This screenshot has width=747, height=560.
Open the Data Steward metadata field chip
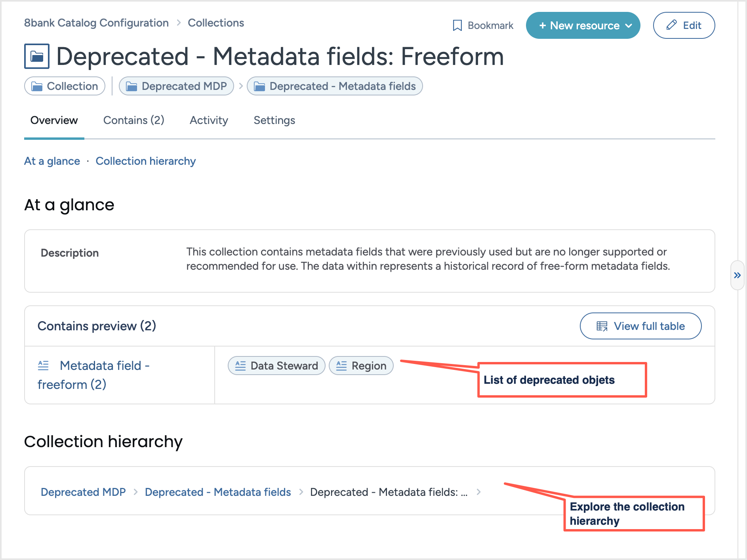coord(276,366)
